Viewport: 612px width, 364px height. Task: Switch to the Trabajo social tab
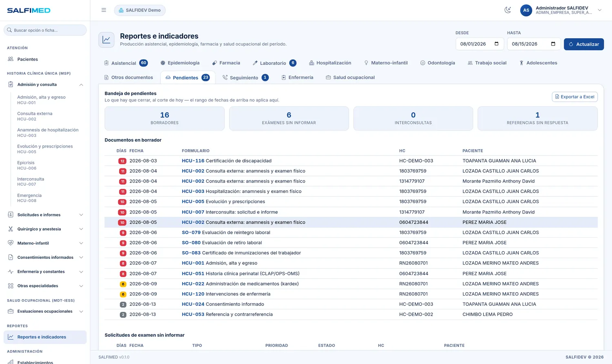tap(487, 63)
